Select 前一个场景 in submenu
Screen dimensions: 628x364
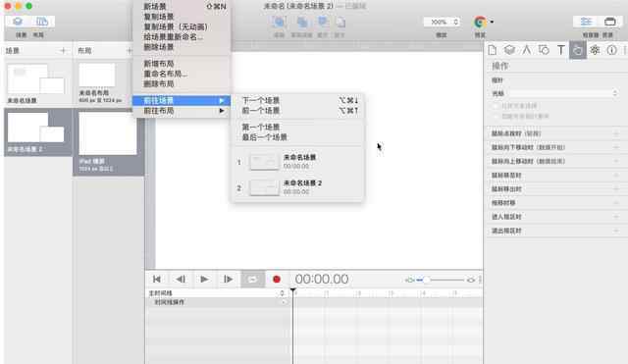click(x=298, y=111)
